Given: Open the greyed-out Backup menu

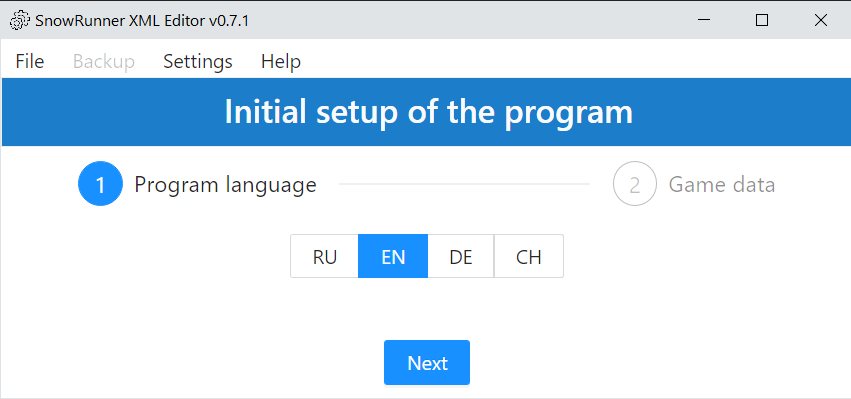Looking at the screenshot, I should [x=103, y=61].
